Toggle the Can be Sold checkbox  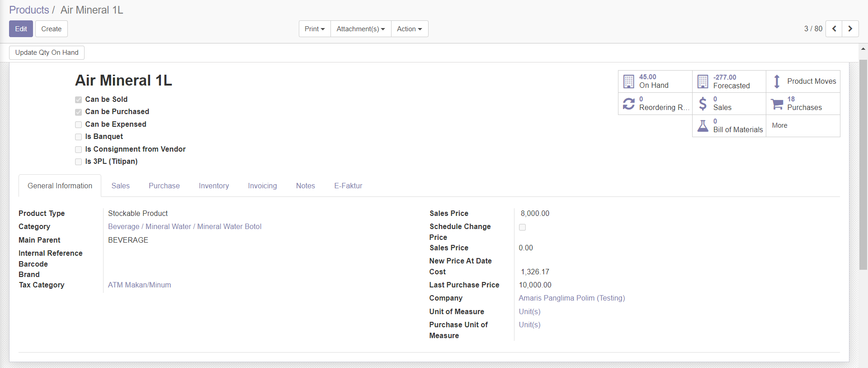[78, 100]
